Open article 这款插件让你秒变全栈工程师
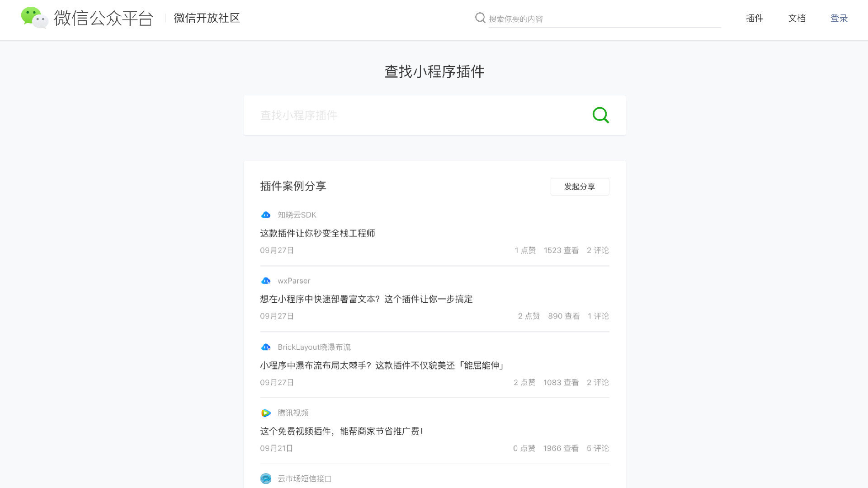Screen dimensions: 868x488 pos(317,234)
